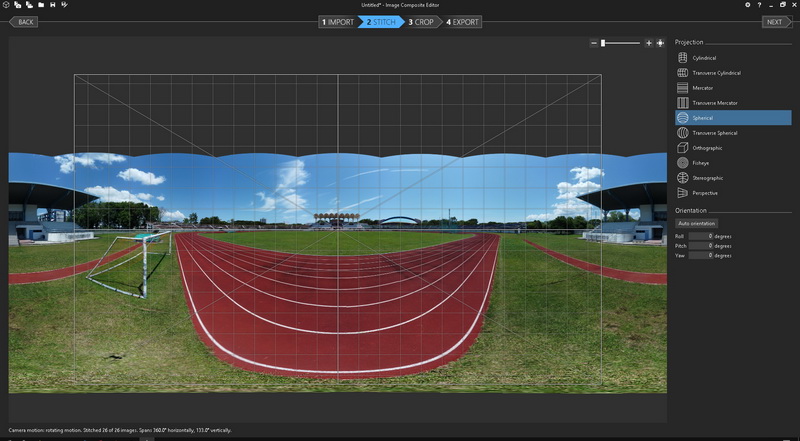Image resolution: width=800 pixels, height=441 pixels.
Task: Click the Save As icon beside the floppy disk
Action: coord(64,5)
